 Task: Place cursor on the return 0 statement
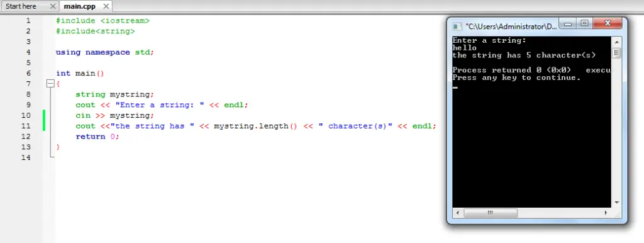(x=97, y=137)
